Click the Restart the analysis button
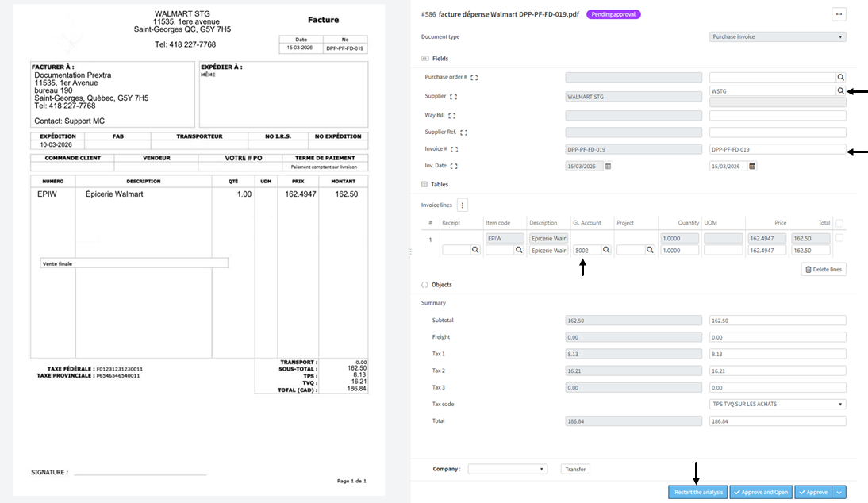868x503 pixels. [697, 492]
